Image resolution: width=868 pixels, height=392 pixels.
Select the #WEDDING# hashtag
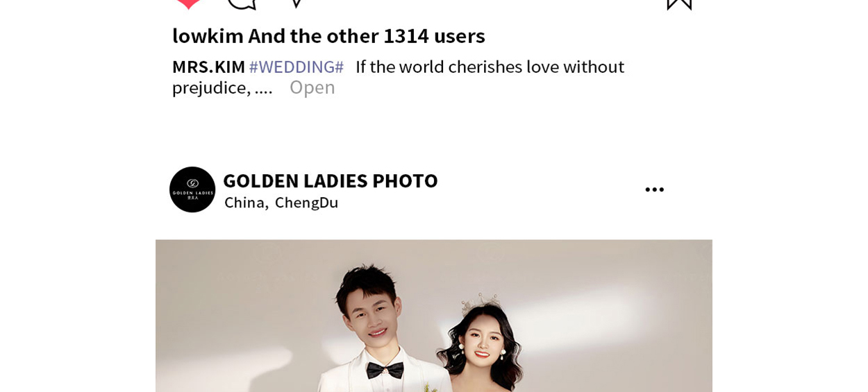pyautogui.click(x=297, y=67)
